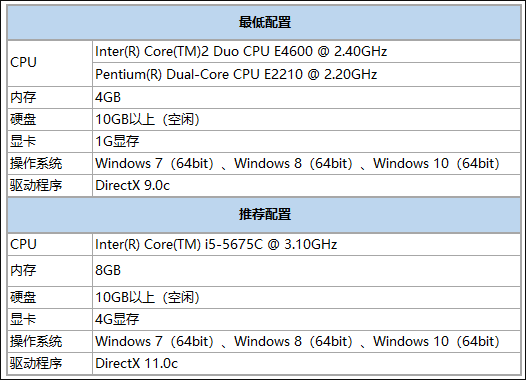Click the 最低配置 header row

pos(264,22)
